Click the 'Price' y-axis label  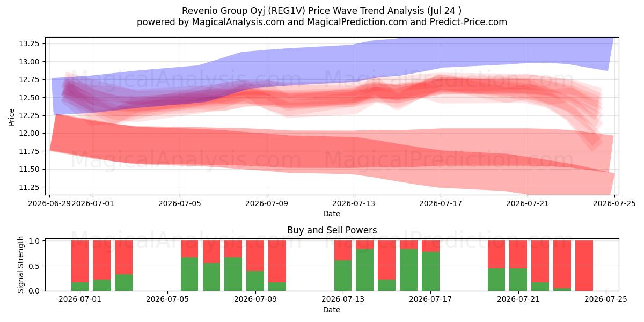click(x=12, y=116)
